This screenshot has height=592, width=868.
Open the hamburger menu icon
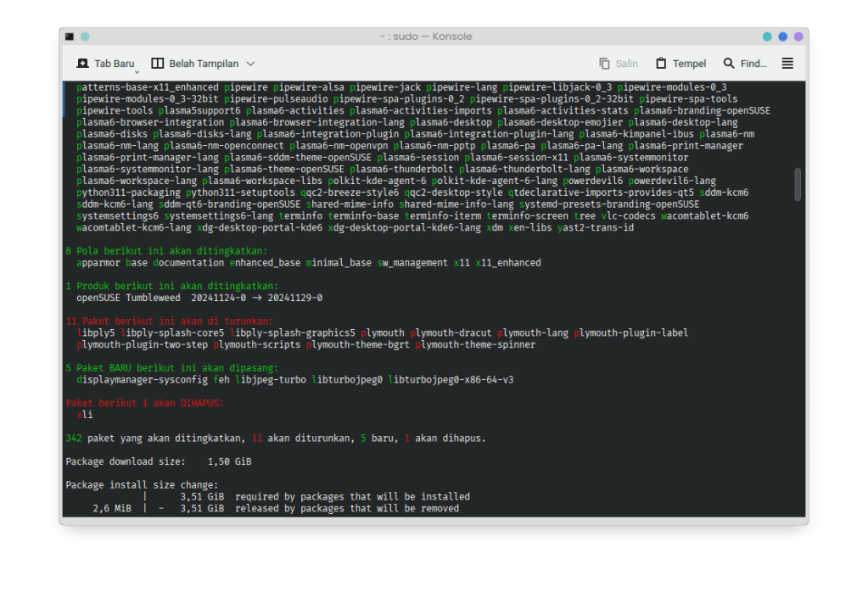pos(787,62)
